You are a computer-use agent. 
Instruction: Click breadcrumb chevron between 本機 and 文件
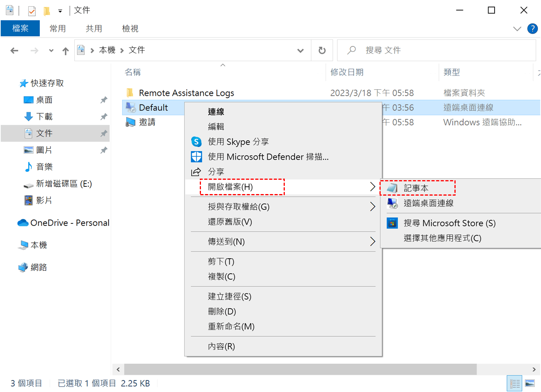pos(122,50)
